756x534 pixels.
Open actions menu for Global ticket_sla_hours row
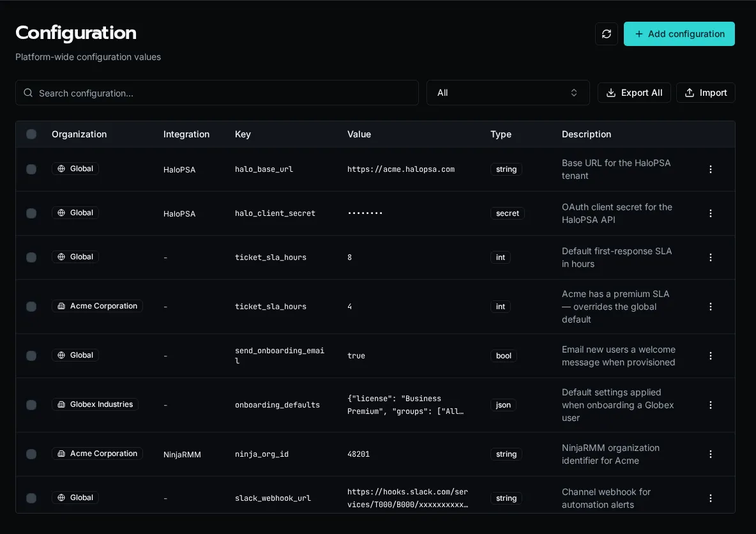(x=710, y=257)
